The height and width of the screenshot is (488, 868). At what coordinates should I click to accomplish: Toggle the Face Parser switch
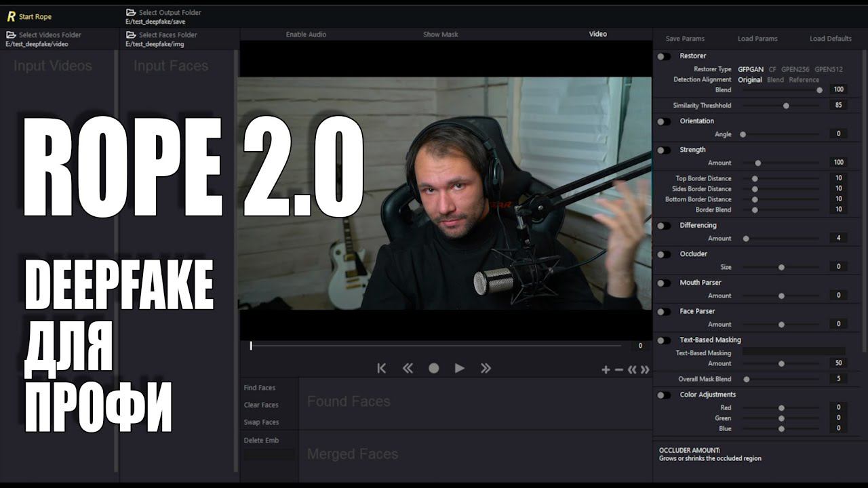click(x=664, y=312)
